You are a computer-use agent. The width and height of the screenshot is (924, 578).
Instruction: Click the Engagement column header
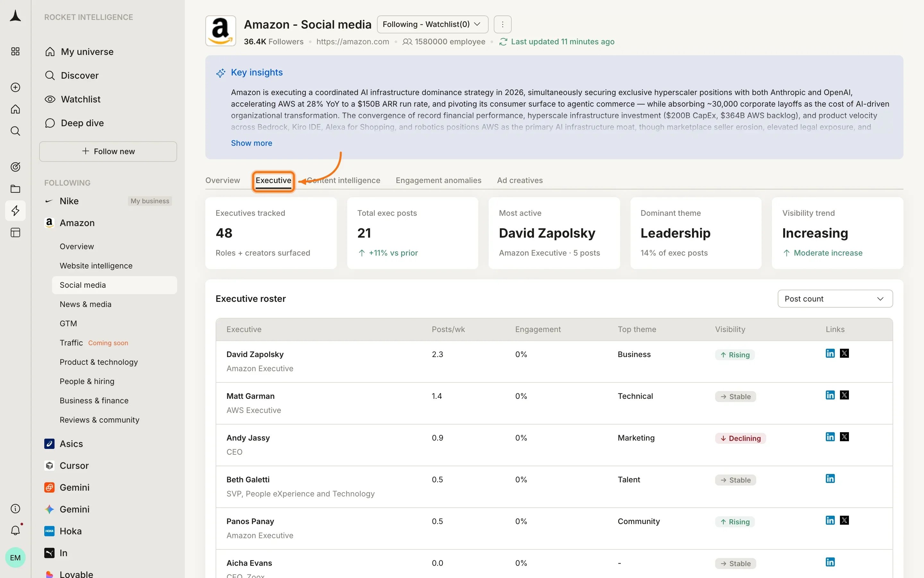(538, 329)
